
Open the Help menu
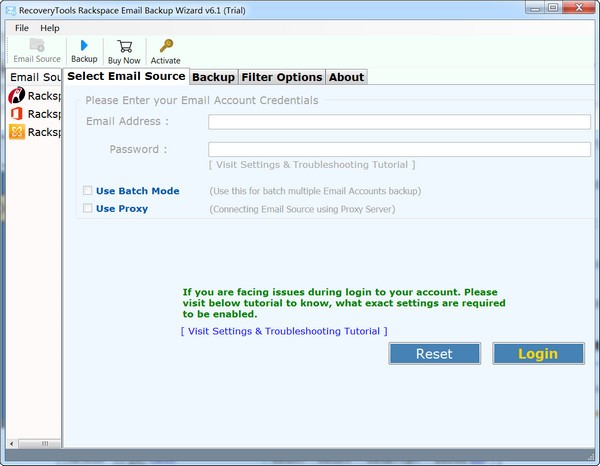click(50, 28)
